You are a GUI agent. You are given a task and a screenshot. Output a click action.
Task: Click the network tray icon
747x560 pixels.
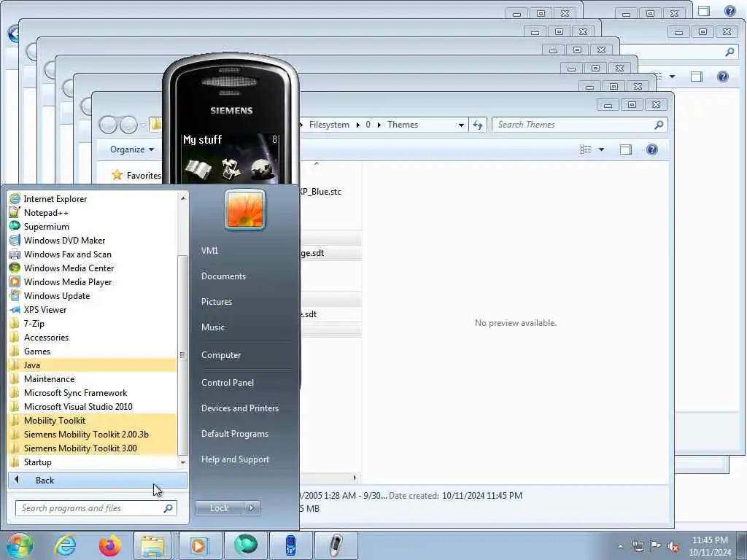(638, 547)
